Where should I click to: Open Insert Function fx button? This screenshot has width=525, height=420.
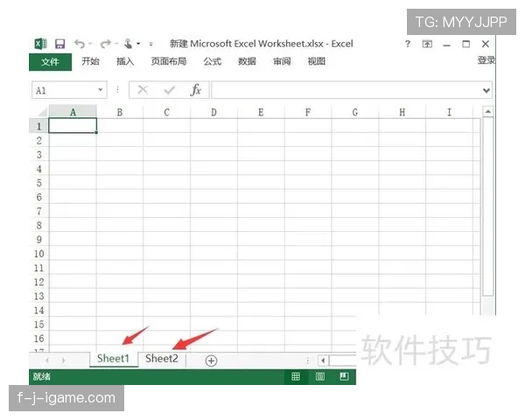196,90
